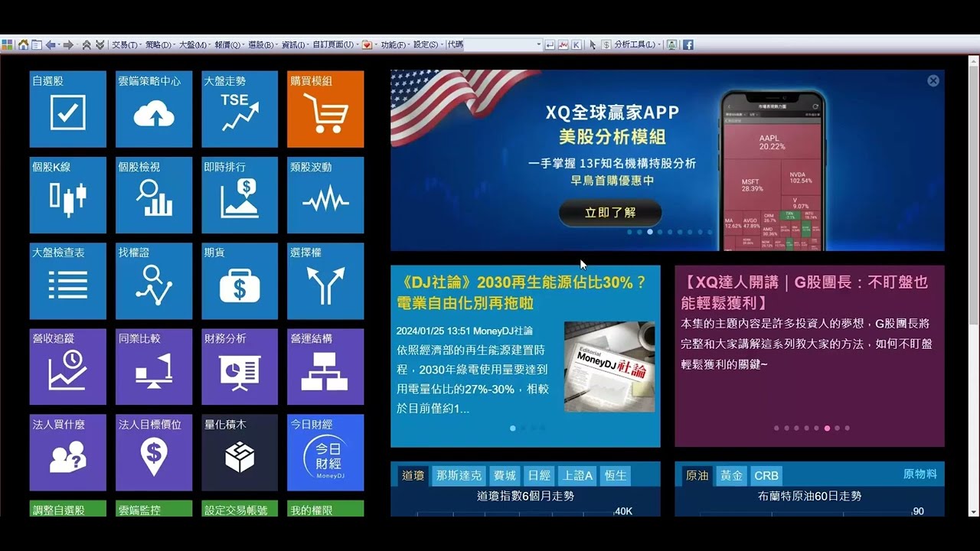The width and height of the screenshot is (980, 551).
Task: Open the 期貨 futures tile
Action: click(x=240, y=281)
